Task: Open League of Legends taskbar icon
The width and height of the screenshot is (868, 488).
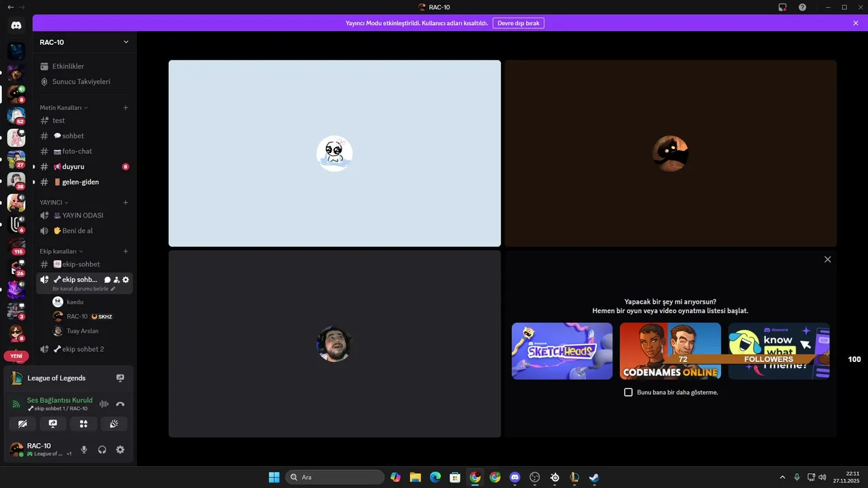Action: [574, 477]
